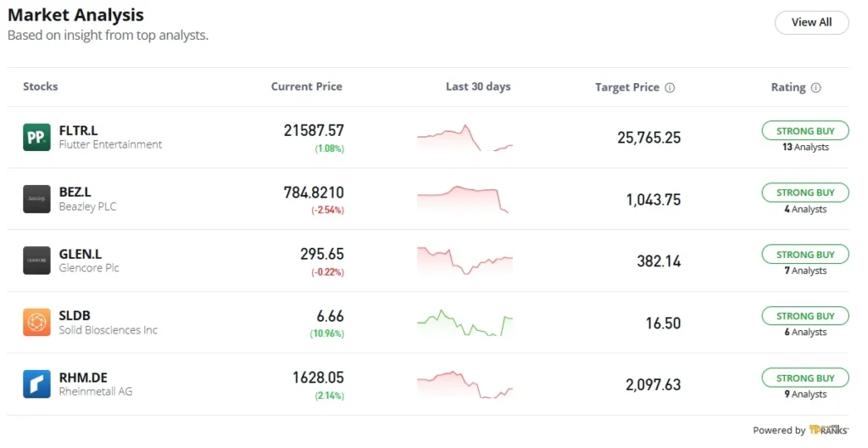
Task: Click the Market Analysis heading
Action: click(x=75, y=15)
